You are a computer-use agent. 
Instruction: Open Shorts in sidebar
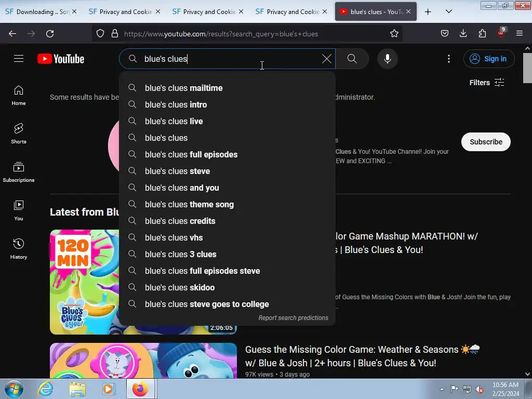19,134
